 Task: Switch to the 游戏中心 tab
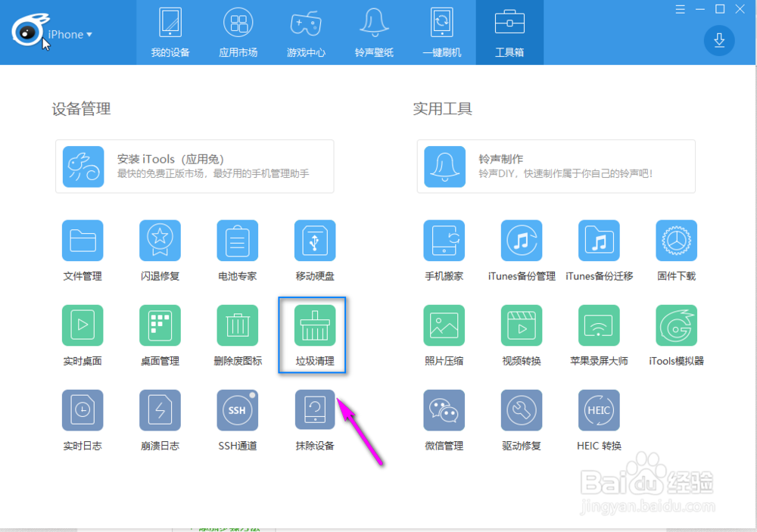(306, 33)
